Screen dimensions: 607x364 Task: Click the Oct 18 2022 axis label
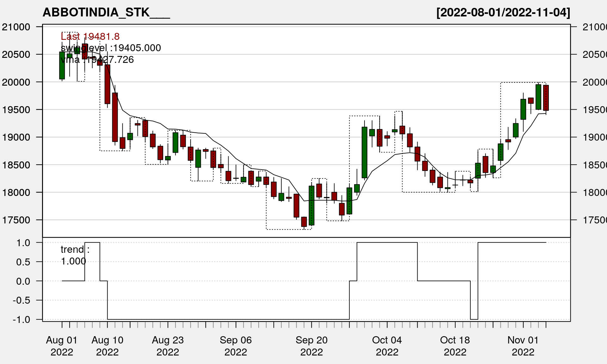click(x=455, y=346)
